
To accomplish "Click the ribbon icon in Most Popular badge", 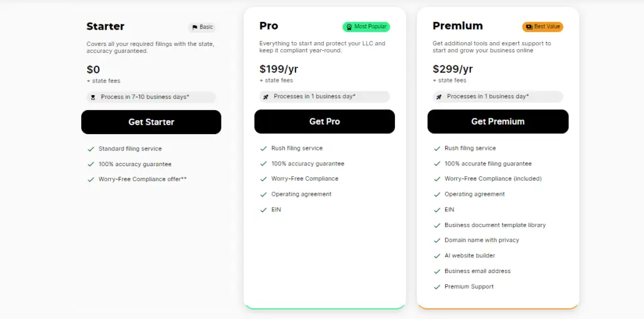I will click(x=349, y=27).
